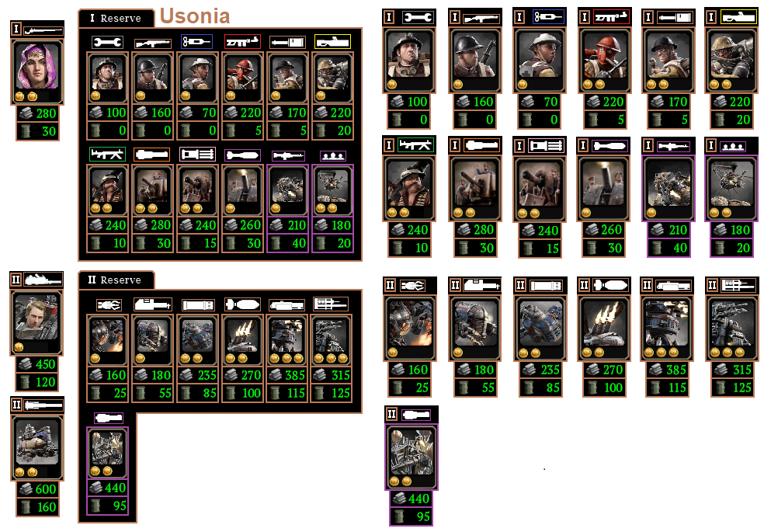This screenshot has height=532, width=764.
Task: Select the red-bordered flamethrower class icon
Action: (242, 42)
